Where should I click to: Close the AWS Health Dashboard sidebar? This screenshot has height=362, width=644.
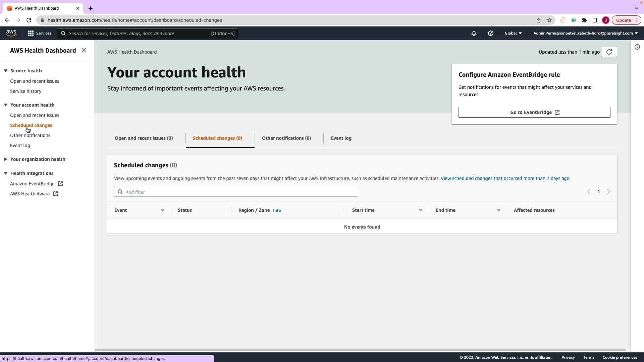tap(84, 50)
